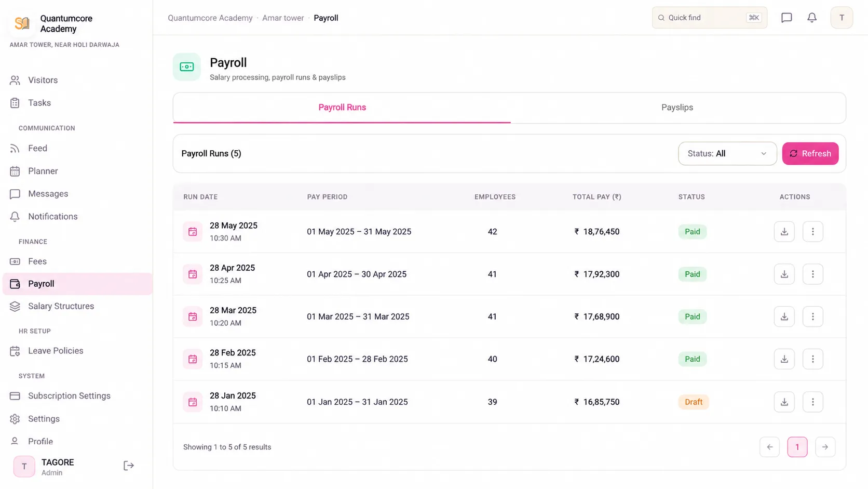Click calendar icon of 28 Feb 2025 row
The image size is (868, 489).
(x=193, y=359)
